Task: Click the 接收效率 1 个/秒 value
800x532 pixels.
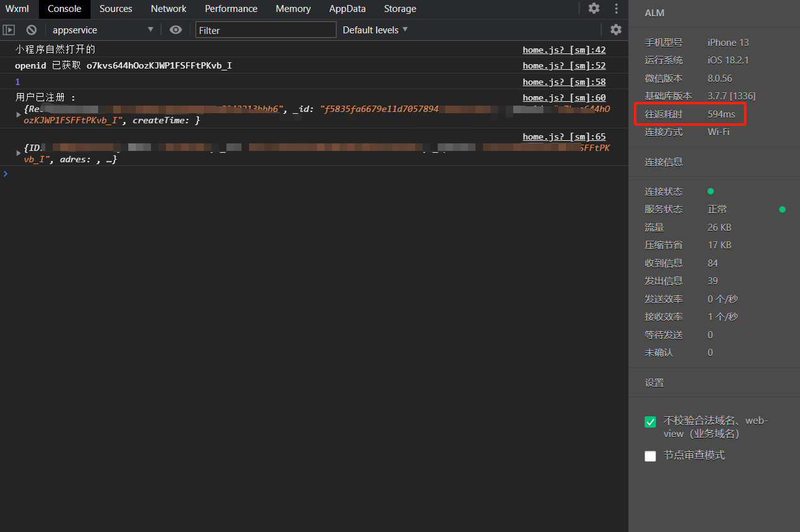Action: [723, 317]
